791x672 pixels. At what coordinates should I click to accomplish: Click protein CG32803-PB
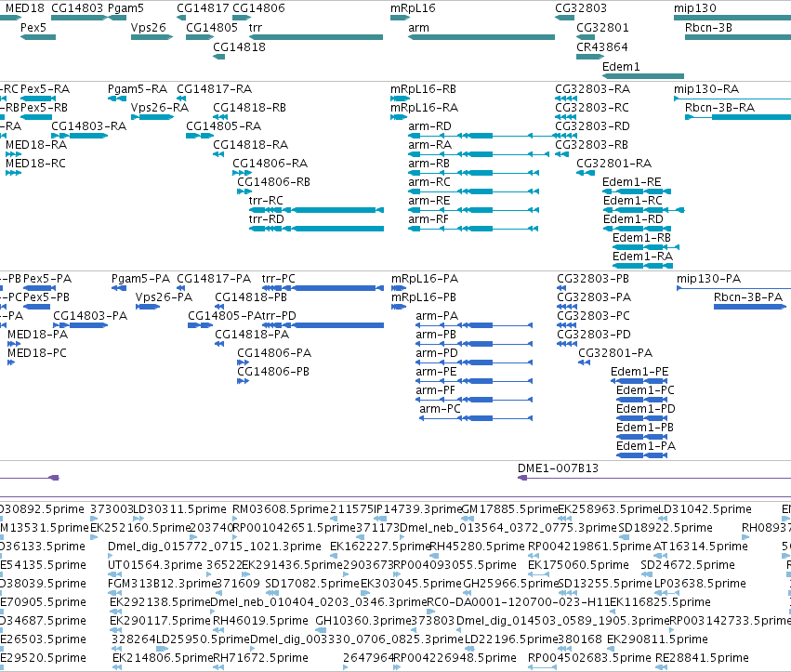[x=561, y=288]
